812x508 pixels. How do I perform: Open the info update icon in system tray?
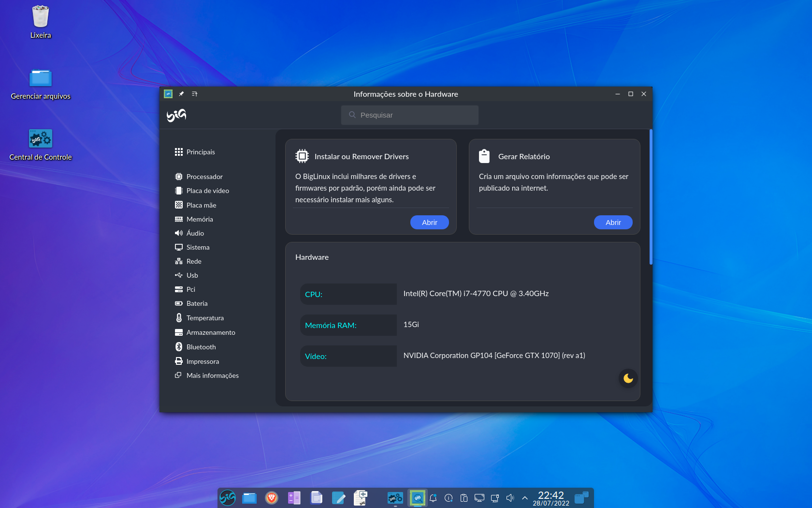(x=449, y=498)
